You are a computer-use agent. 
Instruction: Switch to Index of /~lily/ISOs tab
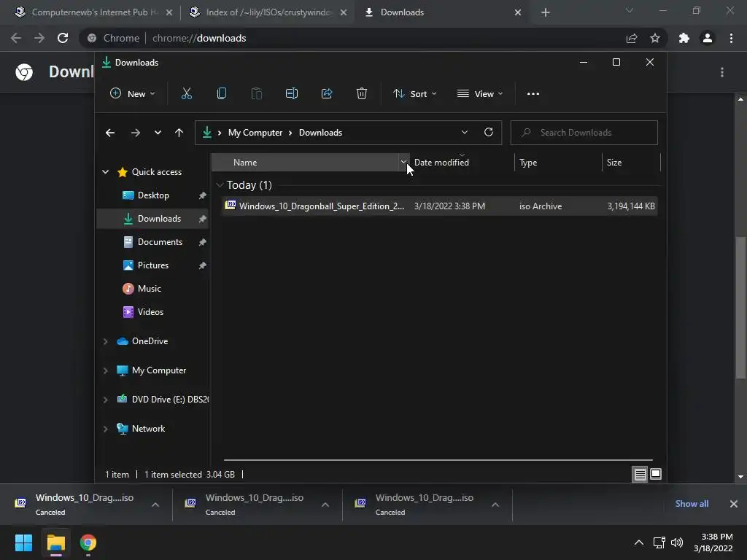point(268,12)
